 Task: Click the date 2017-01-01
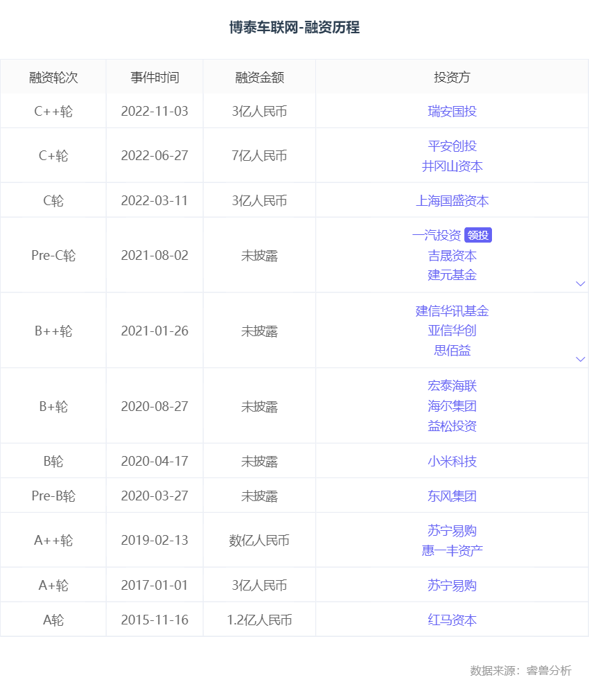pos(155,585)
